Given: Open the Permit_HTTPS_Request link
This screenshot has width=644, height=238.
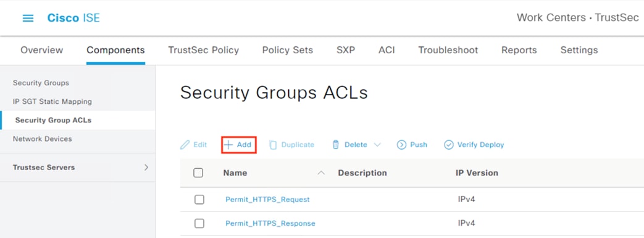Looking at the screenshot, I should click(267, 200).
